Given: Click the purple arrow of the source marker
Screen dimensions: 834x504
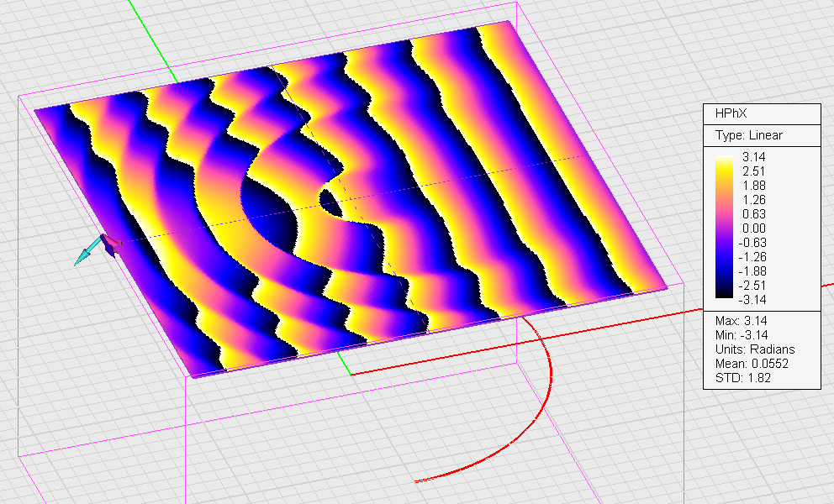Looking at the screenshot, I should pos(109,244).
